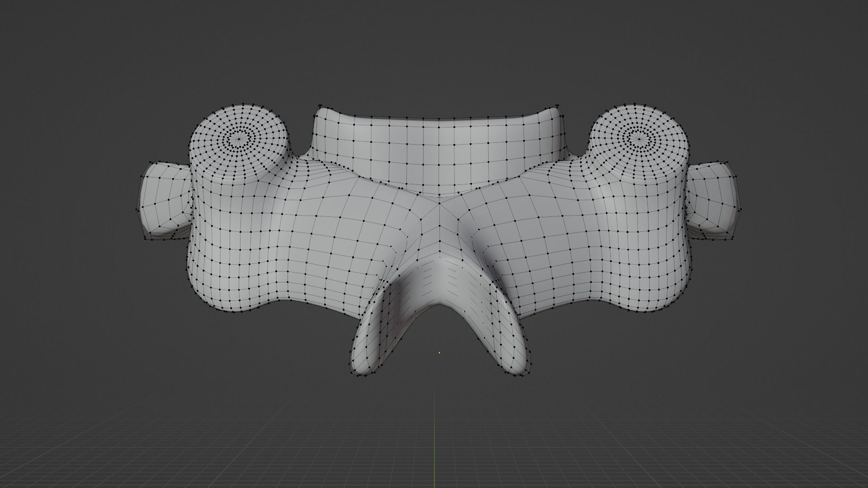Click the orange object origin dot
This screenshot has height=488, width=868.
439,352
